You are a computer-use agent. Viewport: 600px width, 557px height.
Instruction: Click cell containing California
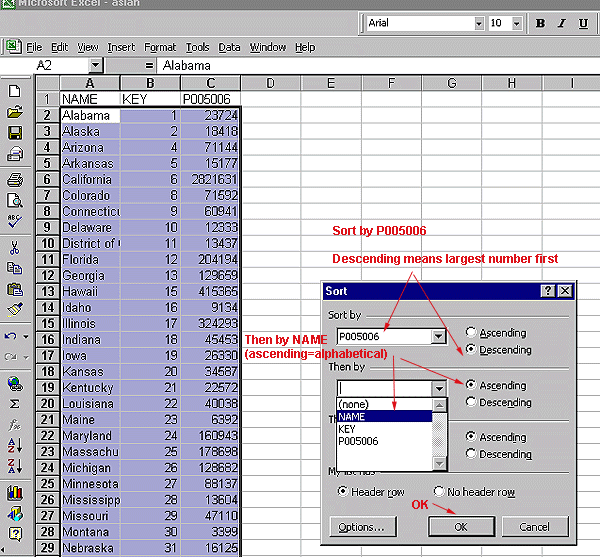(x=89, y=180)
